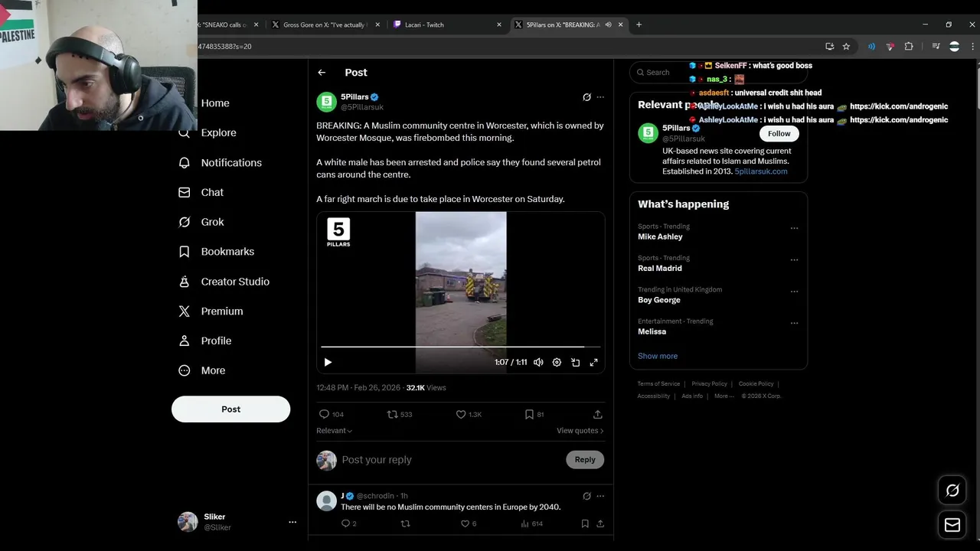Screen dimensions: 980x551
Task: Open Creator Studio
Action: tap(224, 282)
